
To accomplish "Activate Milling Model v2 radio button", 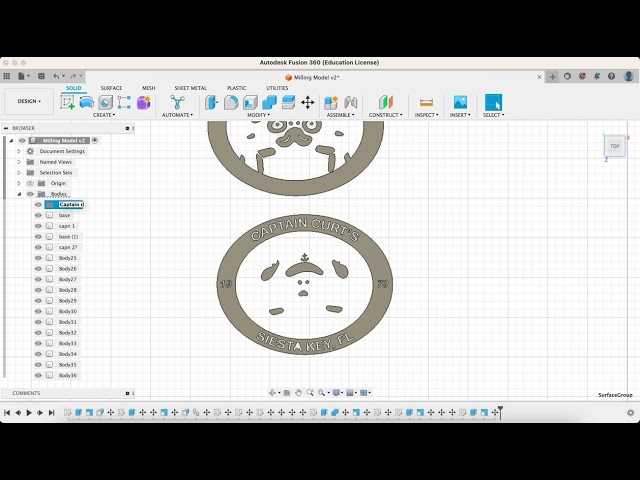I will tap(95, 140).
